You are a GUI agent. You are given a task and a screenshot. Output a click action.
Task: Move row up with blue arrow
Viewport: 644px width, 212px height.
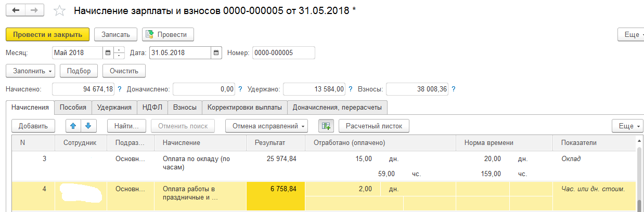tap(73, 126)
